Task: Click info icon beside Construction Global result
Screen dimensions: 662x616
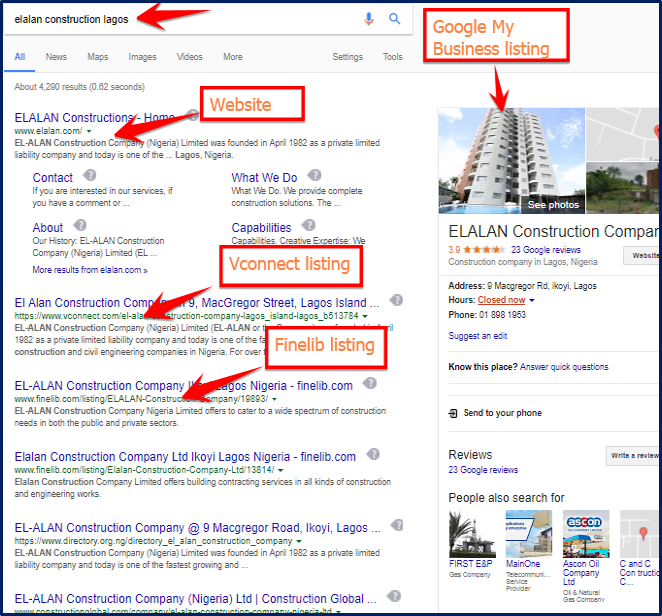Action: [x=394, y=596]
